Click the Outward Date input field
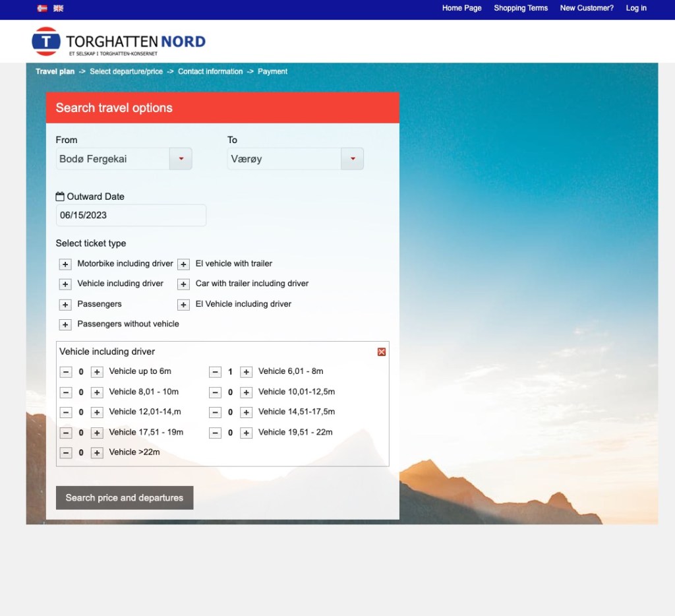Viewport: 675px width, 616px height. 131,216
